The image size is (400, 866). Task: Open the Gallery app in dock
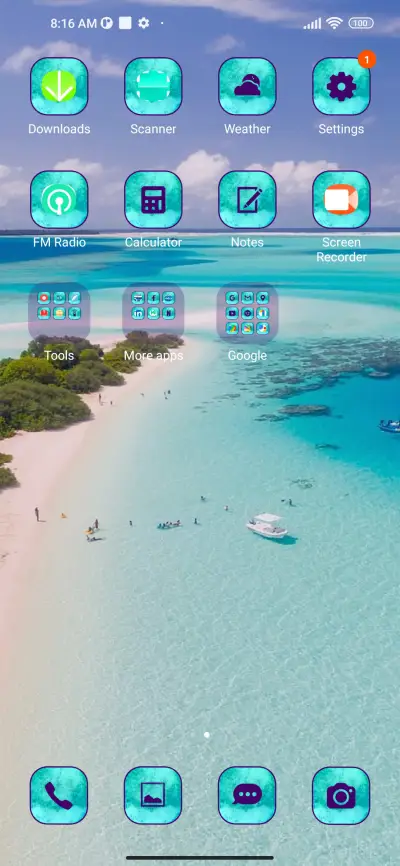click(153, 795)
